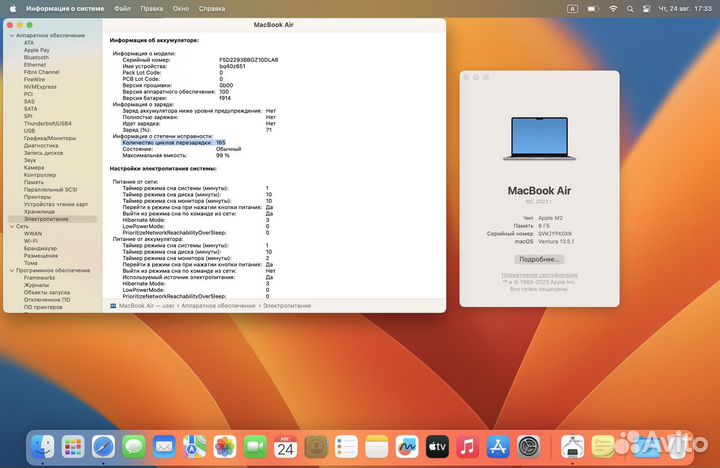Click 'MacBook Air — user' in the path bar
Viewport: 720px width, 468px height.
(146, 305)
